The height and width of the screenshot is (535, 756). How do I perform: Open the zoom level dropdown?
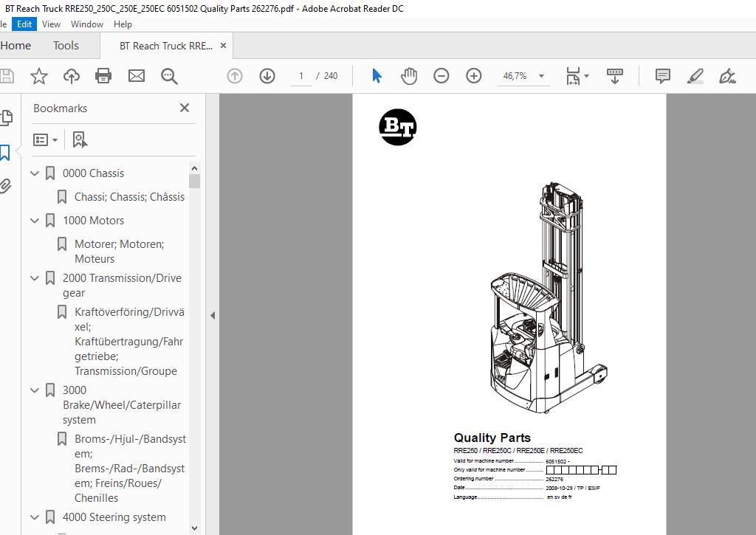tap(541, 76)
